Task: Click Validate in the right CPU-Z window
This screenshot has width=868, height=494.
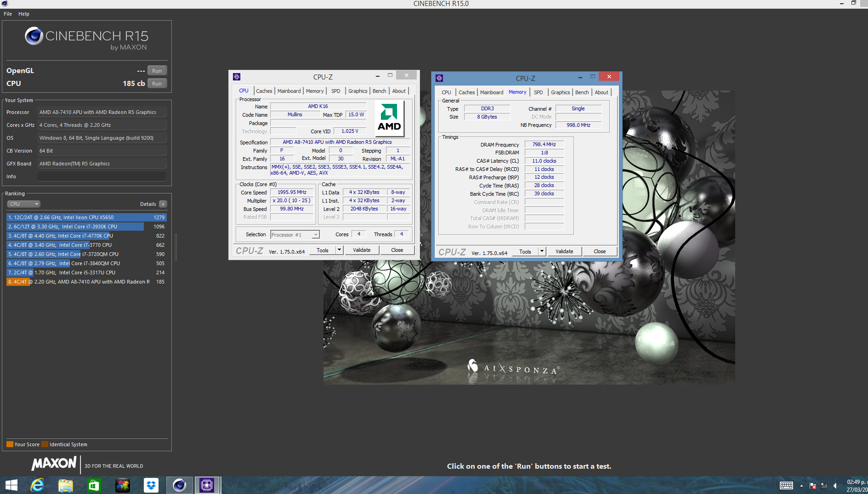Action: coord(564,252)
